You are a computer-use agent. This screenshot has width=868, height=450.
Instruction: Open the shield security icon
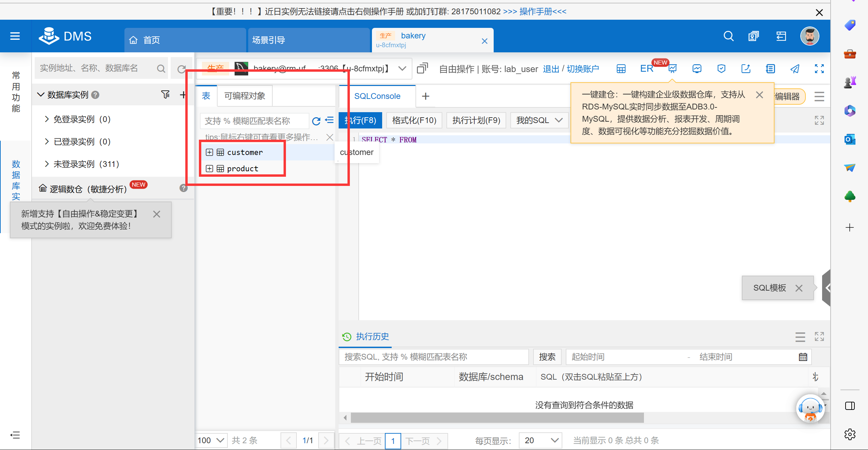click(721, 69)
